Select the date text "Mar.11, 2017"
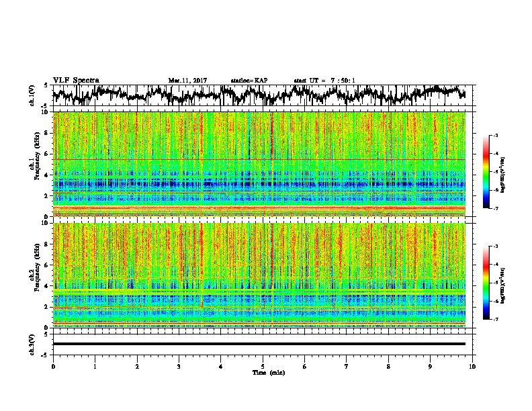Screen dimensions: 532x411 pyautogui.click(x=187, y=81)
